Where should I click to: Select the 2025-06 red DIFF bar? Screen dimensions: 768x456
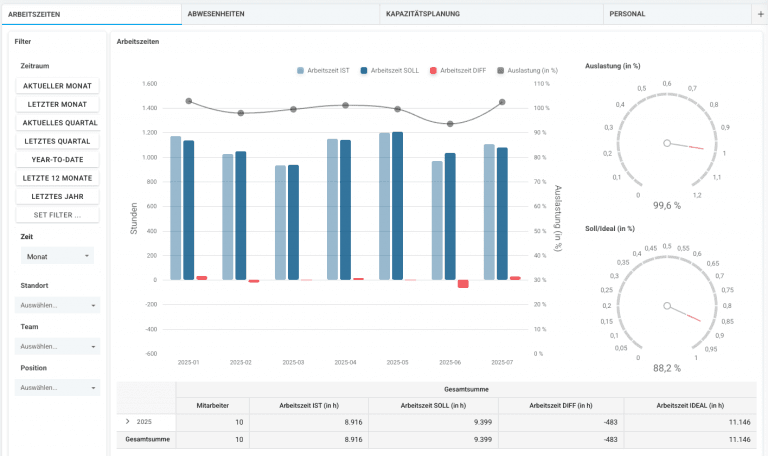coord(463,284)
